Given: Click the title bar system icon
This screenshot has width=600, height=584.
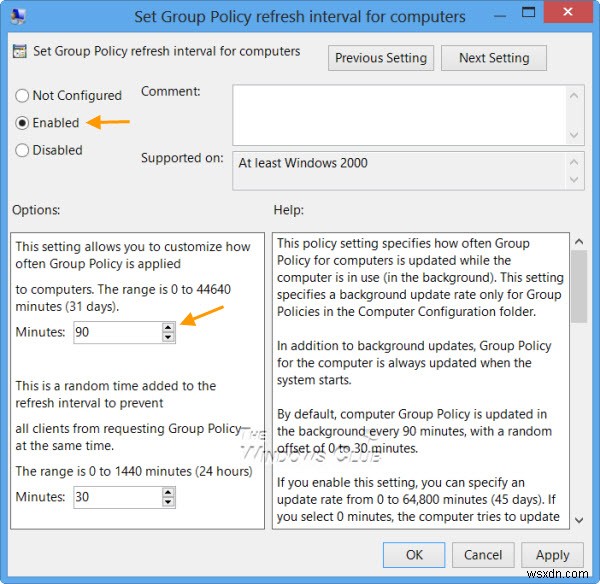Looking at the screenshot, I should tap(18, 16).
